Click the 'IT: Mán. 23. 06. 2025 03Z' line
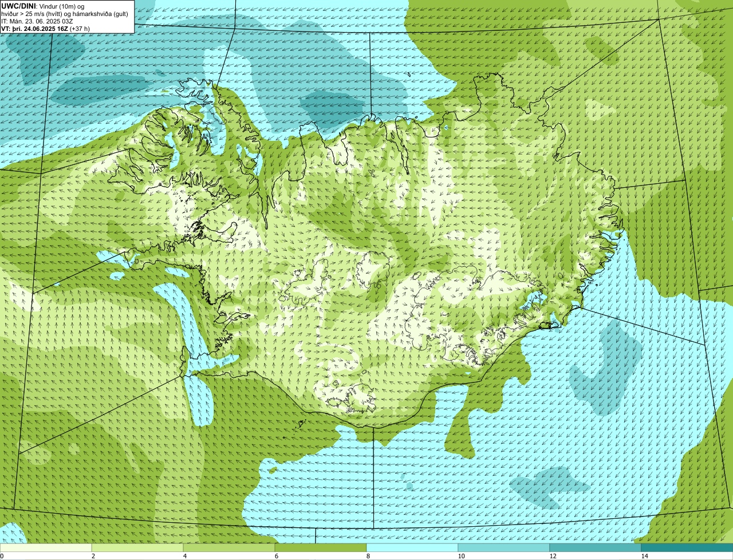Image resolution: width=733 pixels, height=560 pixels. click(37, 21)
